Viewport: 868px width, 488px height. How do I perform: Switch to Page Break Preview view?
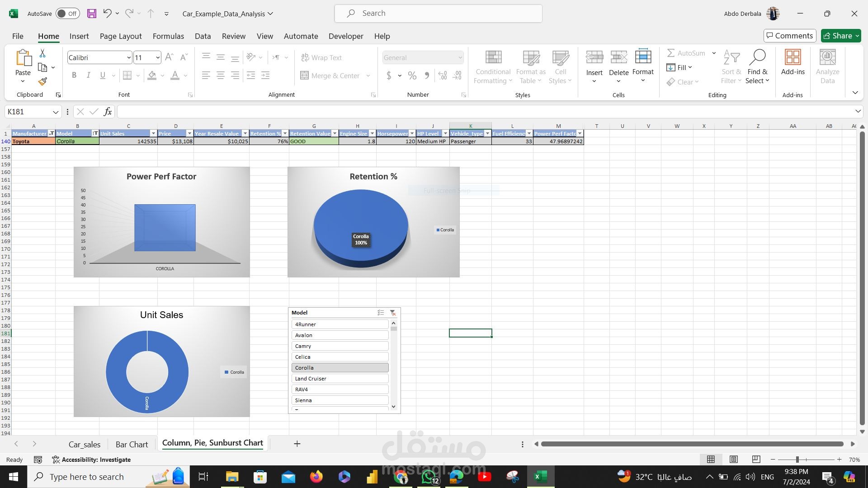point(756,460)
